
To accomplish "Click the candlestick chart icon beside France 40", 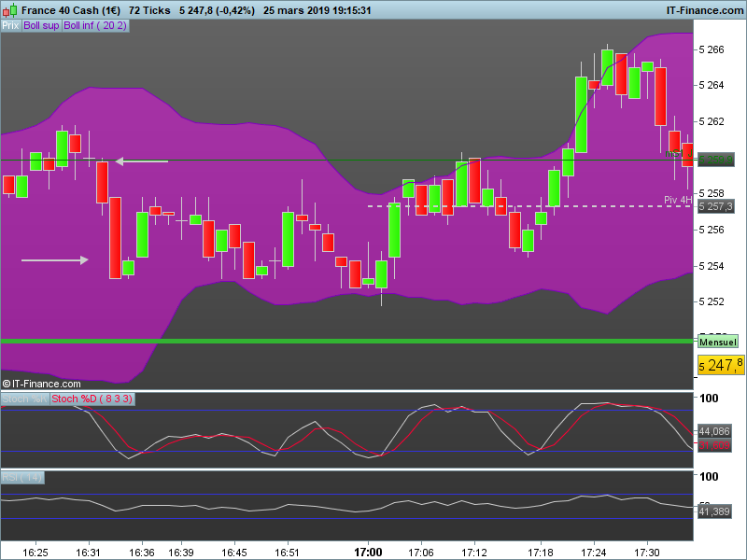I will pos(10,10).
